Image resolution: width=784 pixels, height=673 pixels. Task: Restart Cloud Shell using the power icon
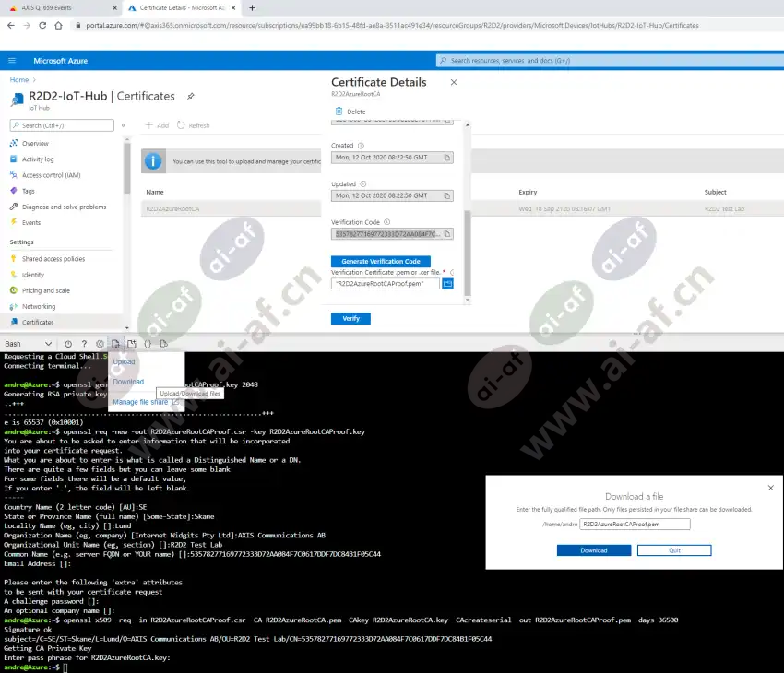point(68,344)
